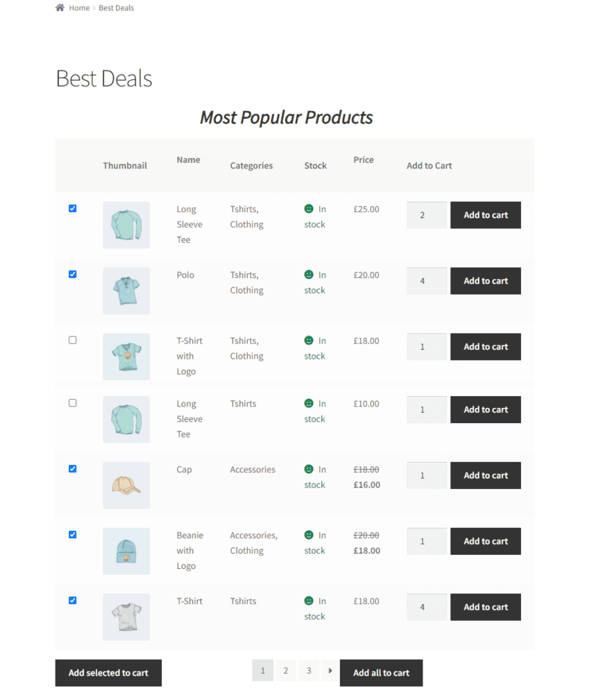594x700 pixels.
Task: Check the T-Shirt with Logo checkbox
Action: point(72,340)
